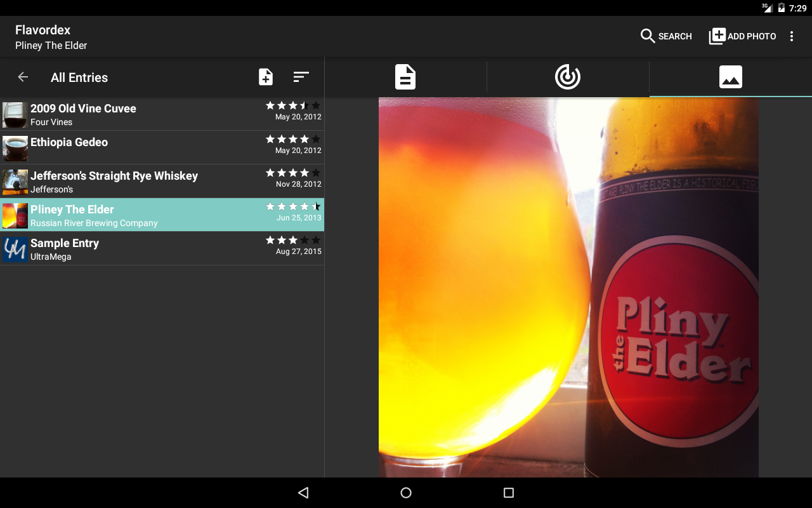This screenshot has width=812, height=508.
Task: Tap the Pliny the Elder beer photo
Action: coord(568,287)
